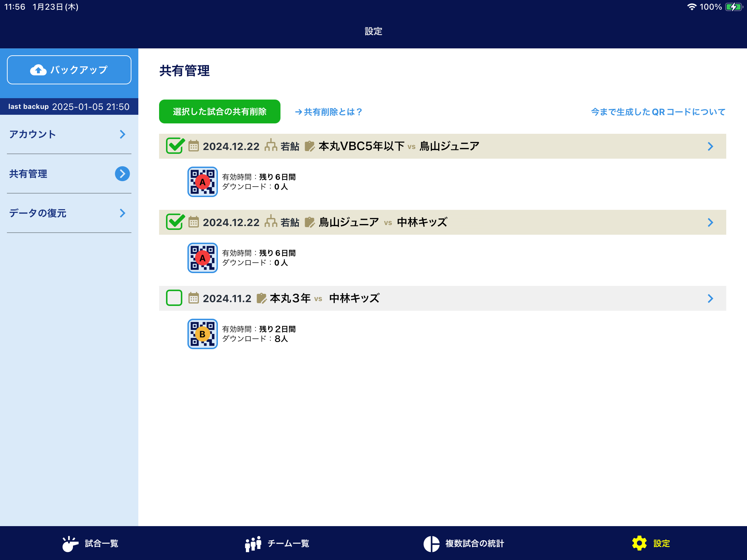Image resolution: width=747 pixels, height=560 pixels.
Task: Open the データの復元 menu item
Action: tap(69, 213)
